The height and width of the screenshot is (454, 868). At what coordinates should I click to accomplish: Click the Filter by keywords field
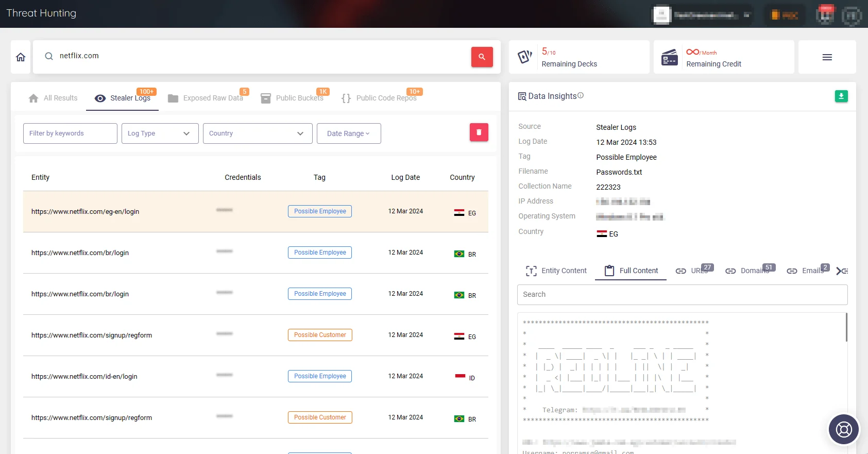(x=70, y=133)
